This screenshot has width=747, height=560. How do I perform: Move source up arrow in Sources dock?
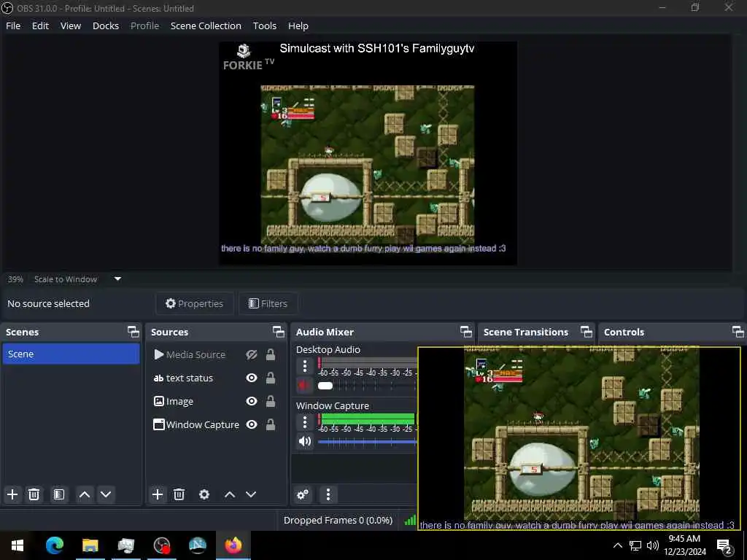click(x=230, y=494)
